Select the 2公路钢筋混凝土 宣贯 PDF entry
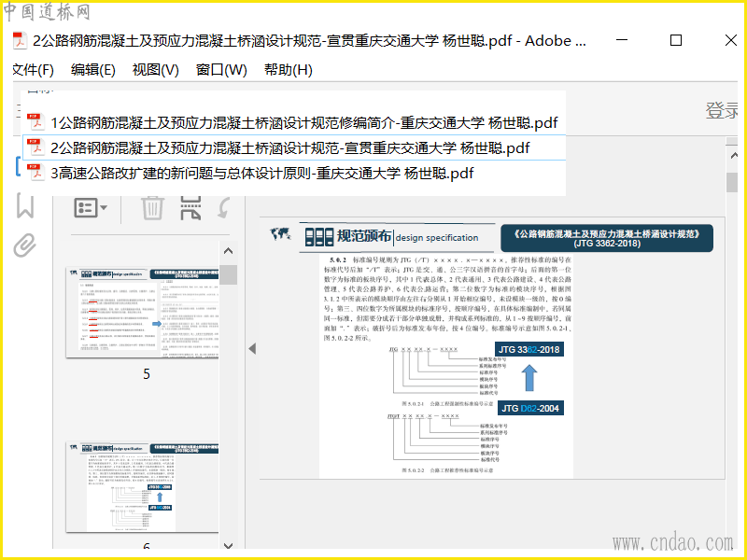 294,148
